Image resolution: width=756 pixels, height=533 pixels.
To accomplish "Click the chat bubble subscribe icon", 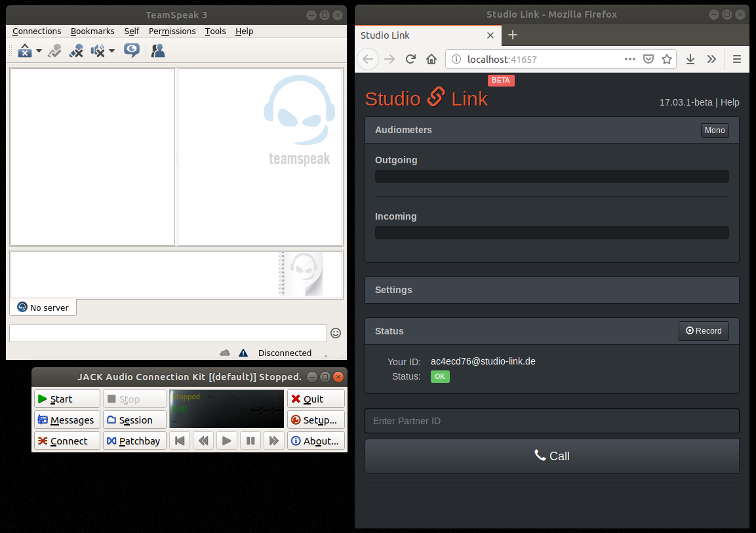I will 132,50.
